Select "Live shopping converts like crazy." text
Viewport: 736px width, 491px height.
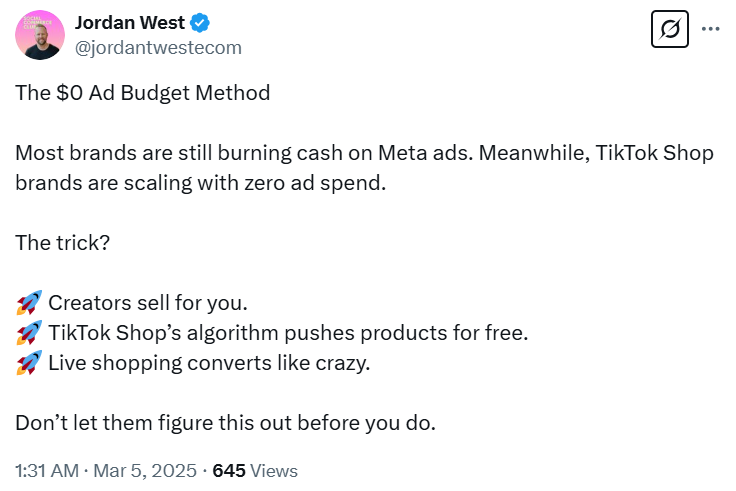(x=209, y=363)
